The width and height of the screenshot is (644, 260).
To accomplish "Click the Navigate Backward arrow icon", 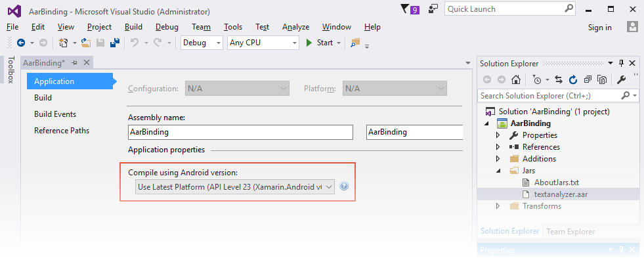I will click(x=20, y=43).
